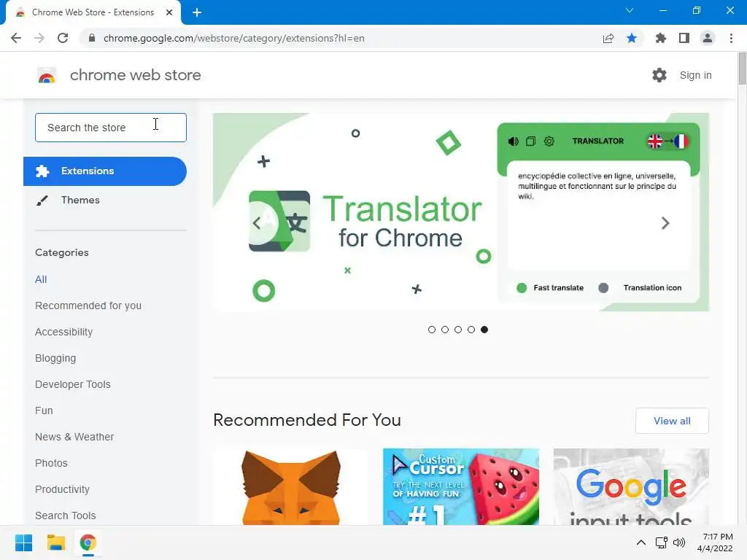Select the fifth active carousel dot

484,330
